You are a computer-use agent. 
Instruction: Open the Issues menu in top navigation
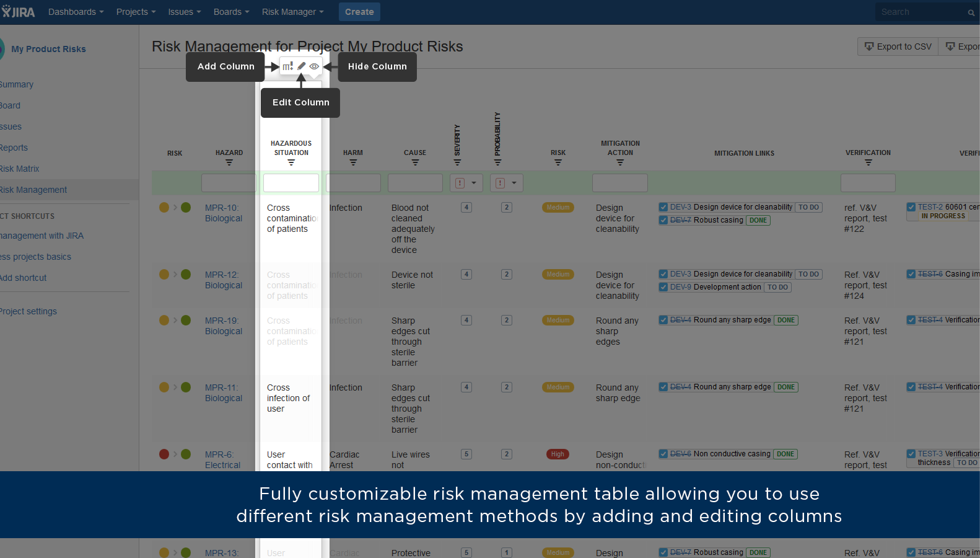coord(185,12)
